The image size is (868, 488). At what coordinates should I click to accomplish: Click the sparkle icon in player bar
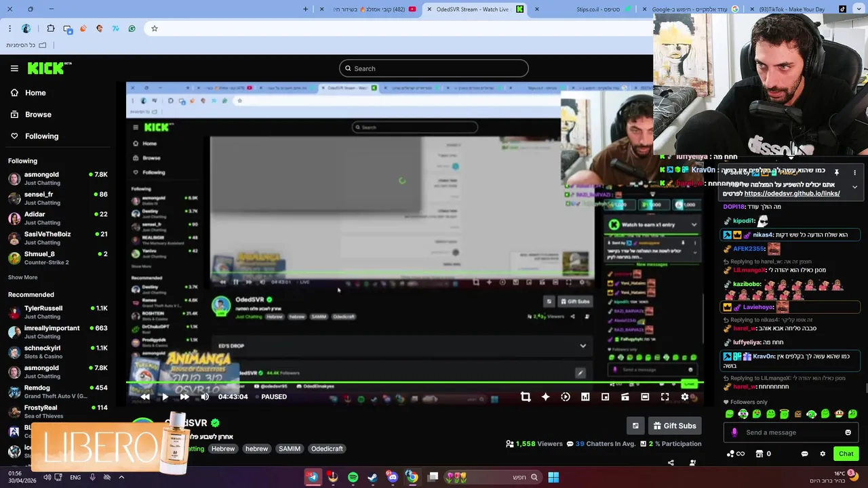pos(545,397)
